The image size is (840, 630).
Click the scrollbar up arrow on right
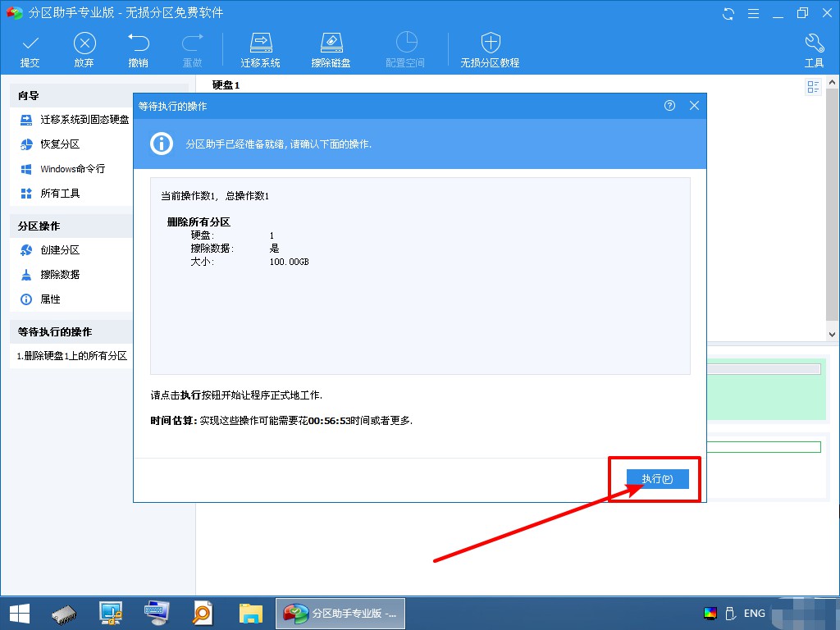pos(832,83)
